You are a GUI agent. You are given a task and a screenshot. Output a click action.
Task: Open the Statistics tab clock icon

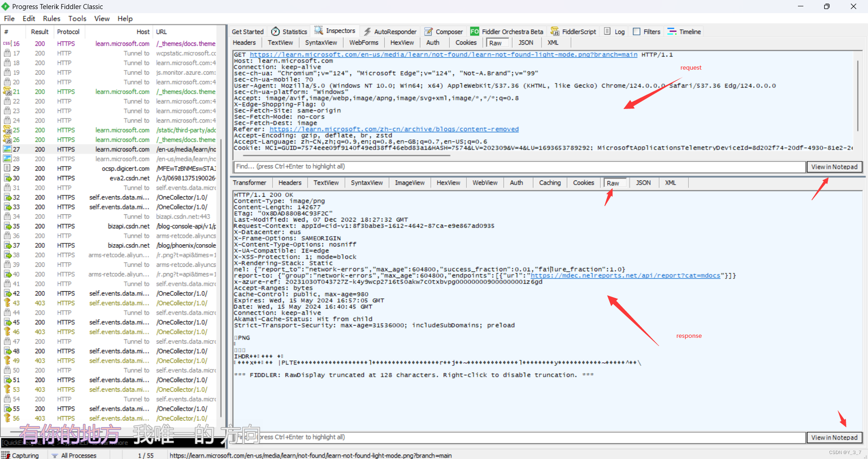275,31
